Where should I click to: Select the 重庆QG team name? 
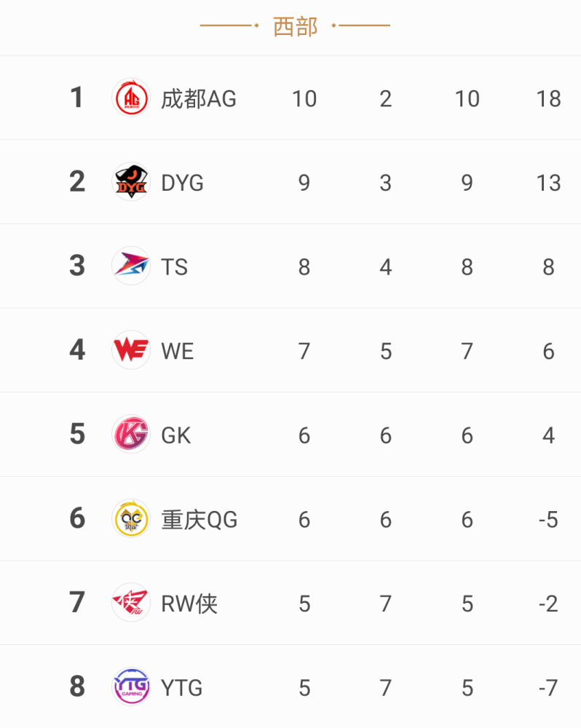(199, 520)
